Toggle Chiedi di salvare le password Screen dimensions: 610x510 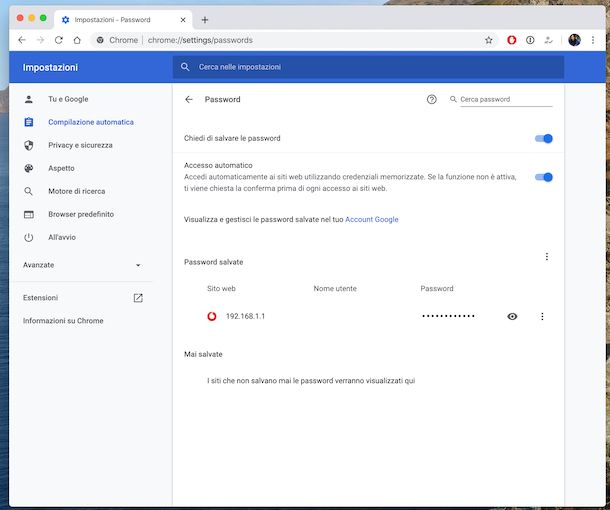click(543, 138)
